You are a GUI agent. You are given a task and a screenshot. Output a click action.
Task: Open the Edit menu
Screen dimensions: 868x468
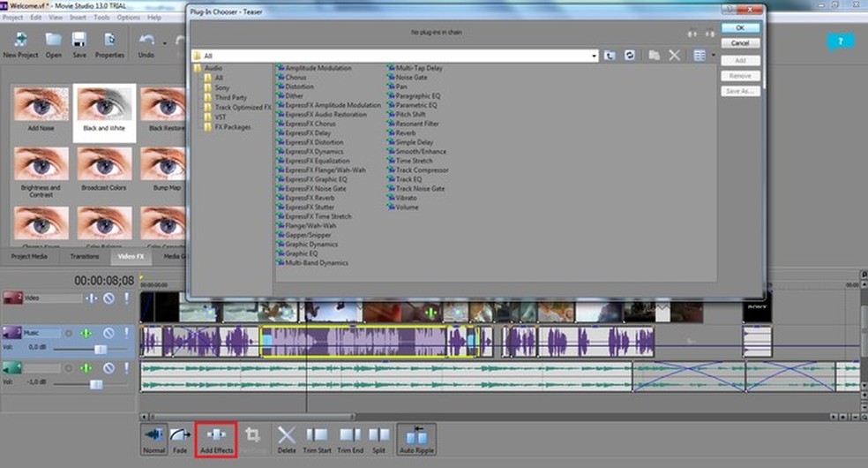coord(36,17)
